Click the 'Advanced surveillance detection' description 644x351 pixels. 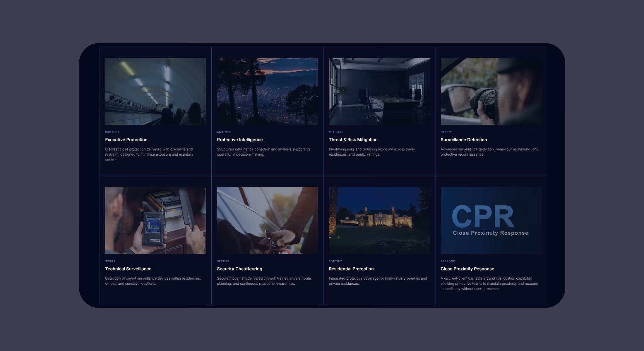pyautogui.click(x=489, y=152)
